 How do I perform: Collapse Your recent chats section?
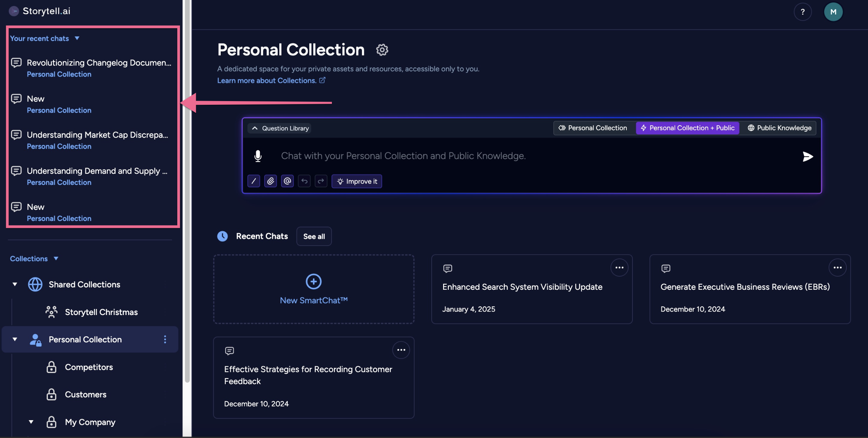click(77, 38)
